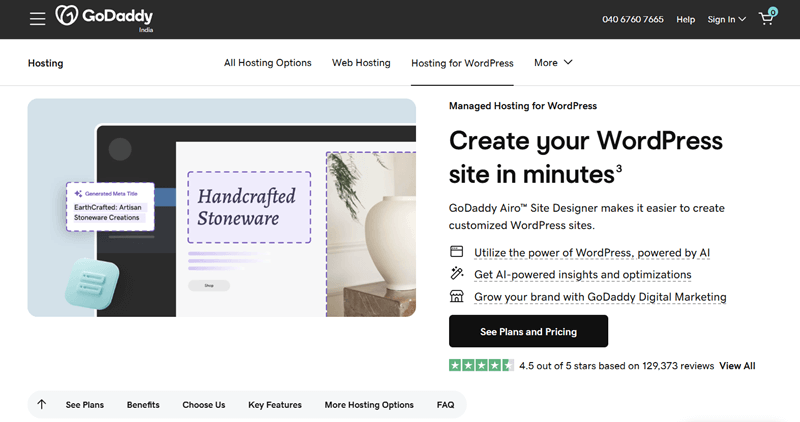This screenshot has height=422, width=800.
Task: Click Grow your brand with GoDaddy link
Action: point(600,297)
